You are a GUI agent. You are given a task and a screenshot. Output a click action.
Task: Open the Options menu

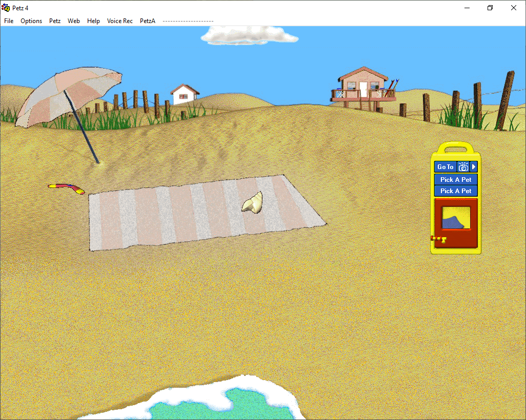[31, 21]
